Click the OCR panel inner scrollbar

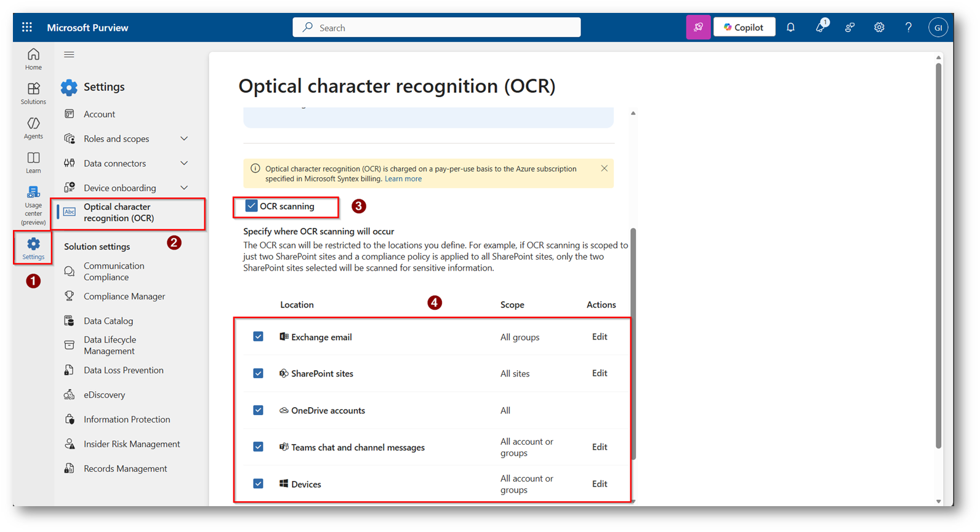coord(633,344)
